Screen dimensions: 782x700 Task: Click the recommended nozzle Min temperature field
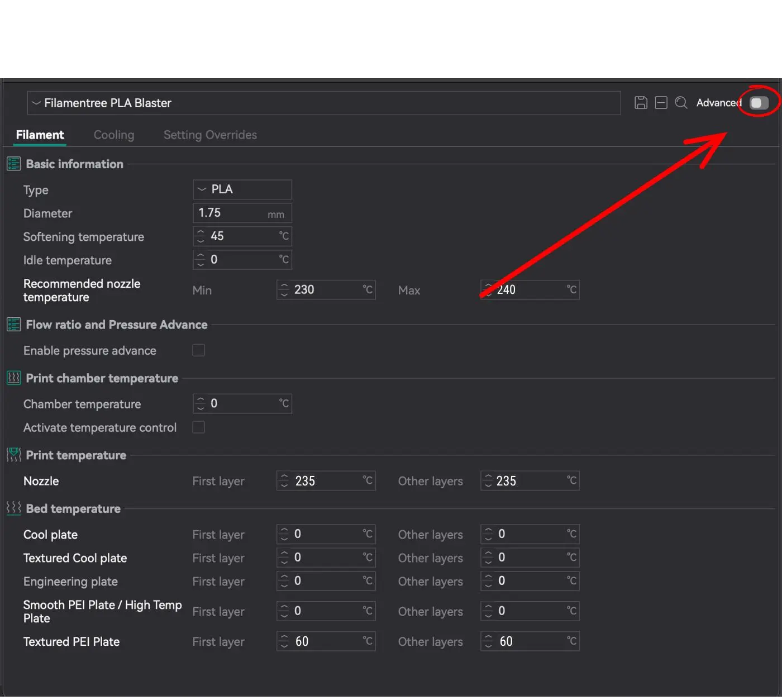tap(327, 290)
